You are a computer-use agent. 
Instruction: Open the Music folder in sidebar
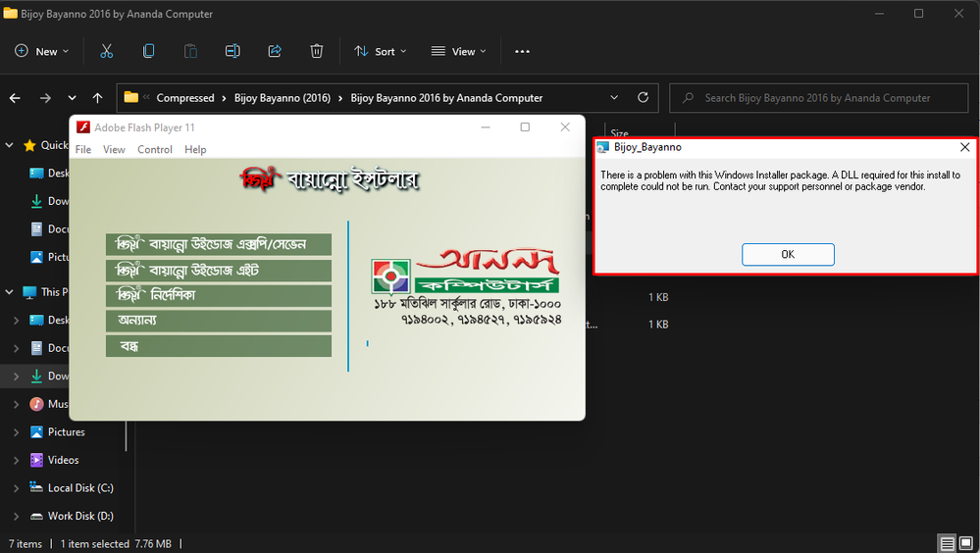(49, 404)
